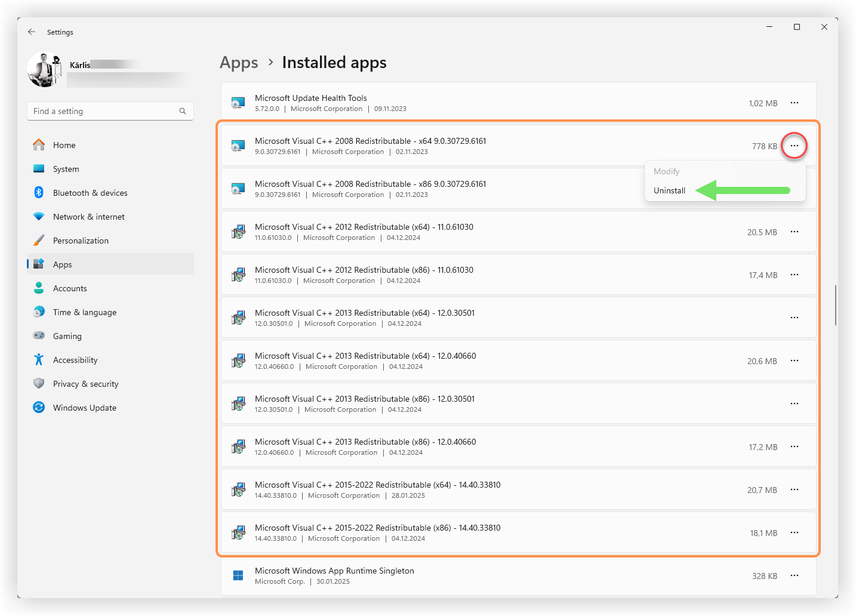
Task: Open System settings in sidebar
Action: tap(110, 169)
